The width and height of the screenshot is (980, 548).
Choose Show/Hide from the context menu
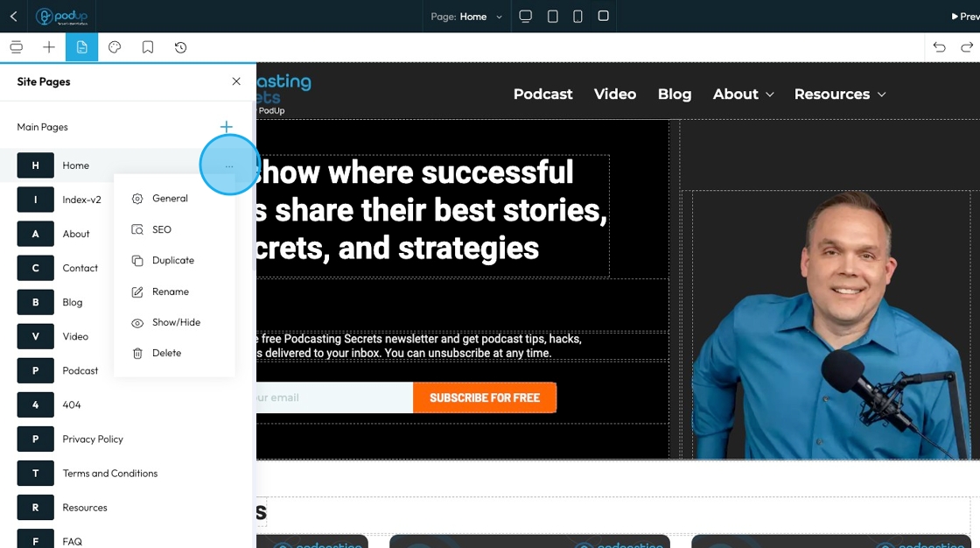[174, 322]
